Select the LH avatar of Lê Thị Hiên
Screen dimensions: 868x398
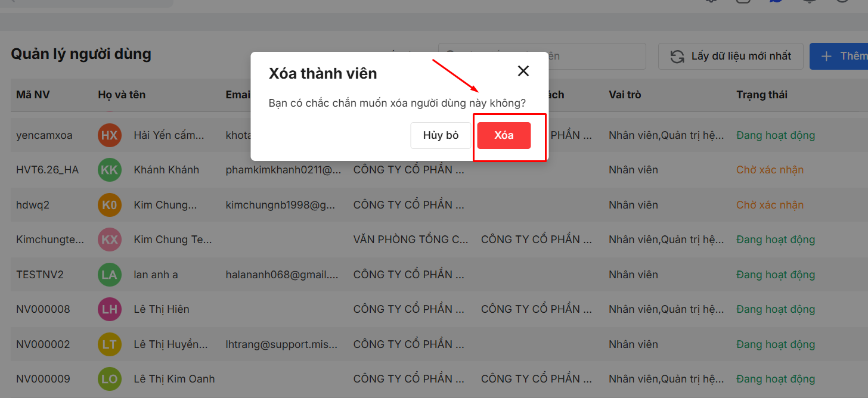(109, 309)
